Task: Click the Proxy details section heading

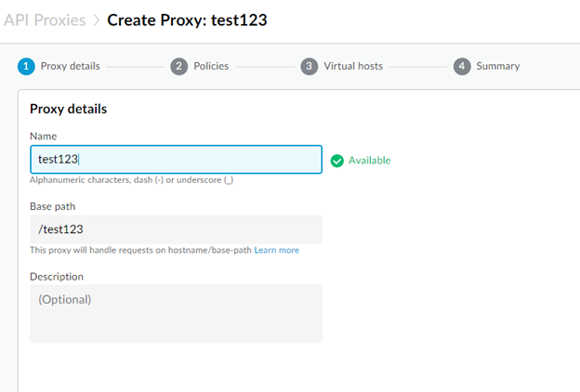Action: click(68, 109)
